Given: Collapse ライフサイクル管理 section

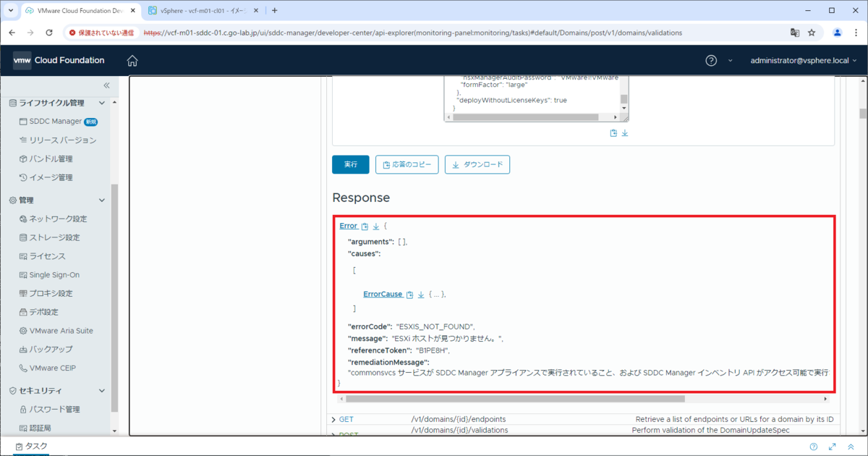Looking at the screenshot, I should 101,104.
